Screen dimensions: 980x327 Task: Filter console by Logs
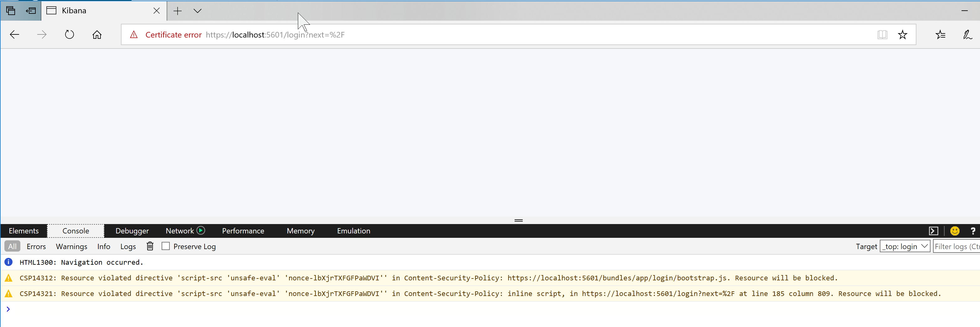[x=128, y=246]
